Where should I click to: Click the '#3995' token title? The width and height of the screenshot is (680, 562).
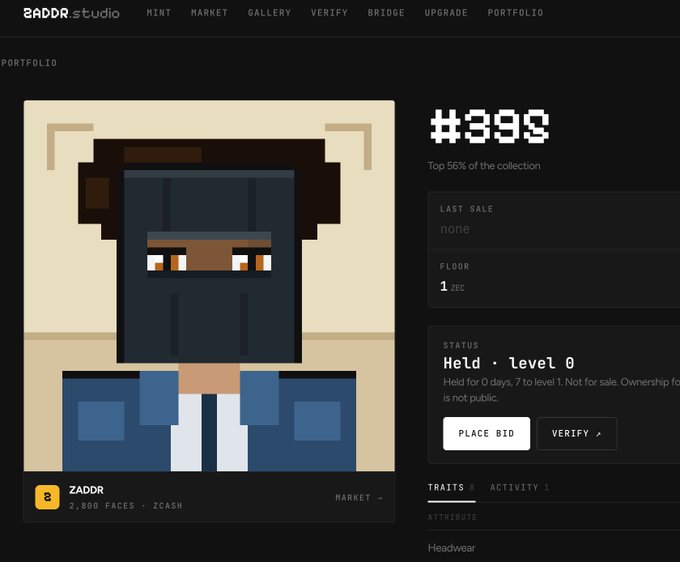coord(489,126)
